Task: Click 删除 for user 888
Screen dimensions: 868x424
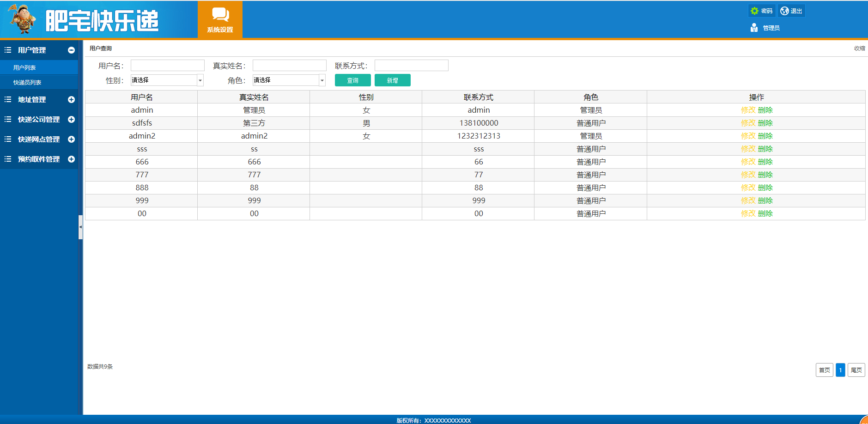Action: pyautogui.click(x=765, y=188)
